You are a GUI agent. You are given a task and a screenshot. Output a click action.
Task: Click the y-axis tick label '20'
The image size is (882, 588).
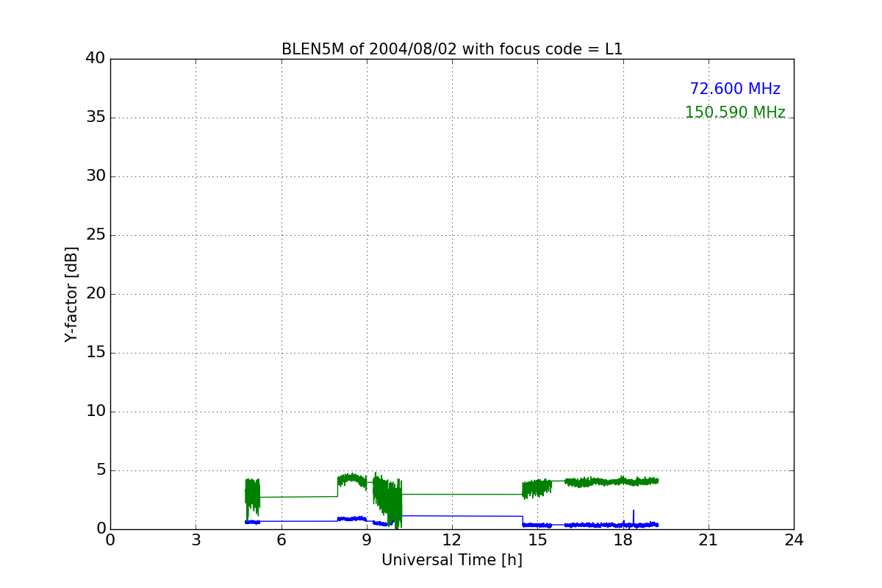point(96,294)
